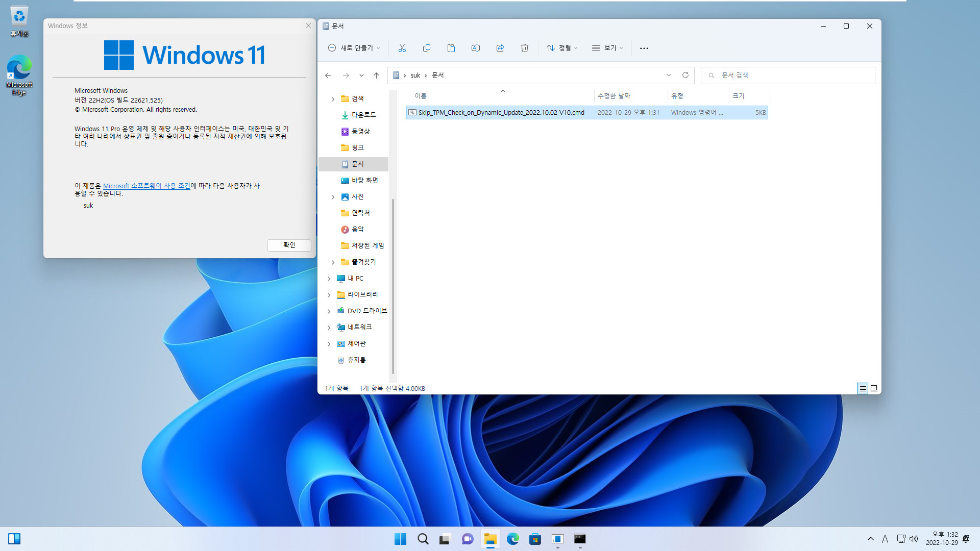The height and width of the screenshot is (551, 980).
Task: Click the Share icon in toolbar
Action: click(500, 48)
